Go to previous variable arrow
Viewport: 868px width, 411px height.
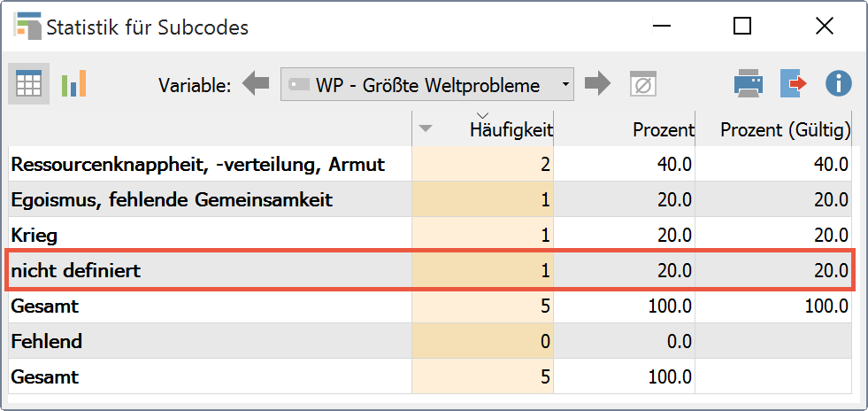click(256, 85)
